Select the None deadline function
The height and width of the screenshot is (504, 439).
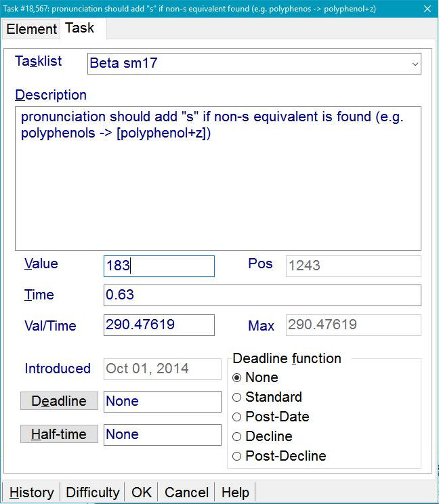point(237,378)
